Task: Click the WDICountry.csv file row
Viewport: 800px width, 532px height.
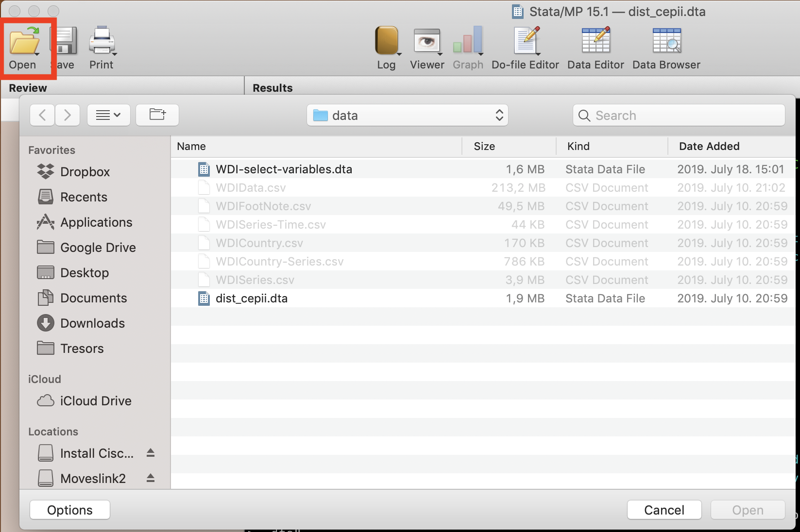Action: coord(483,243)
